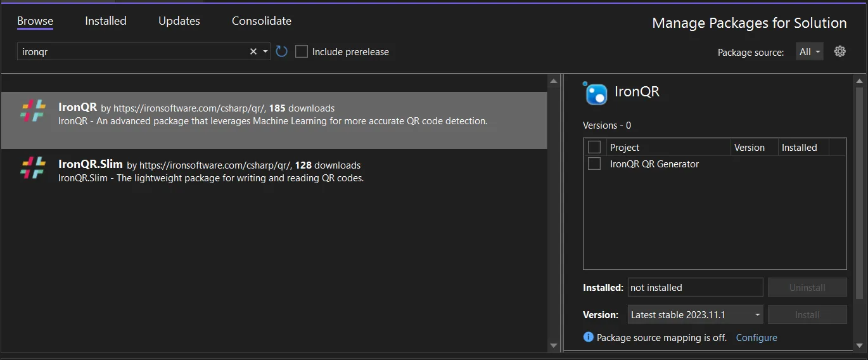Expand the Version selection dropdown
This screenshot has width=868, height=360.
coord(696,314)
